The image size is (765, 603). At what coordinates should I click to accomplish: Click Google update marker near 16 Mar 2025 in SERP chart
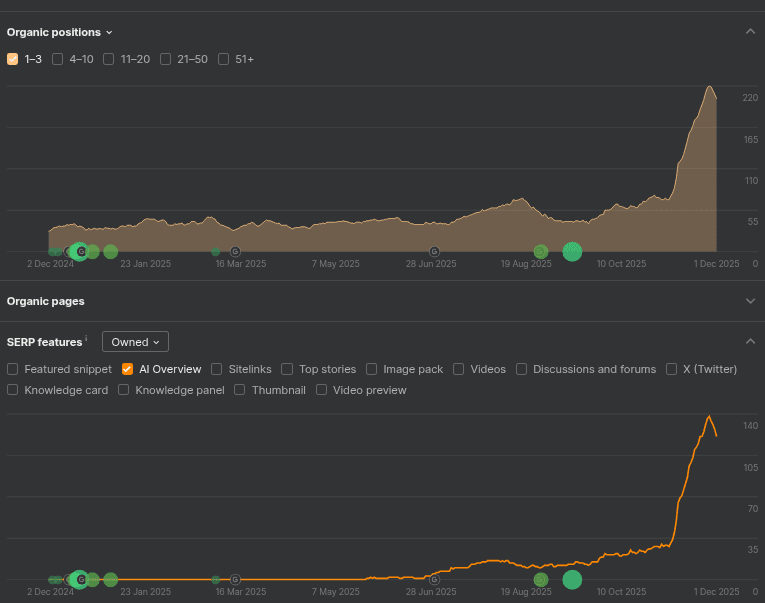coord(235,579)
